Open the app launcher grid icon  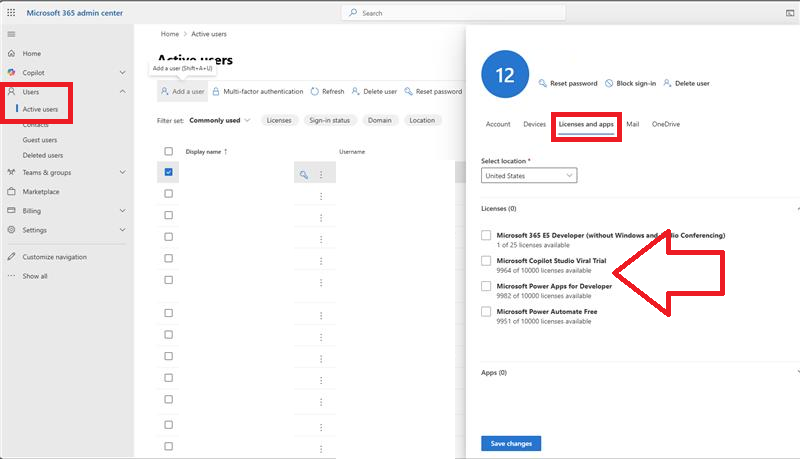[x=11, y=13]
